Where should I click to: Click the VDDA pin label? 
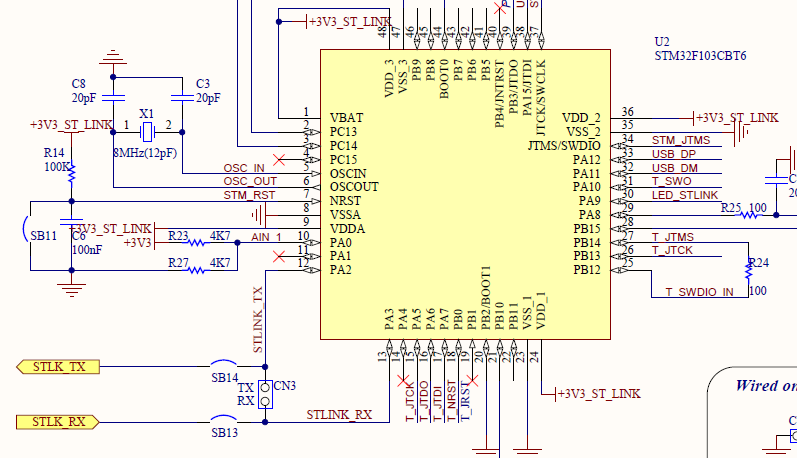(347, 229)
